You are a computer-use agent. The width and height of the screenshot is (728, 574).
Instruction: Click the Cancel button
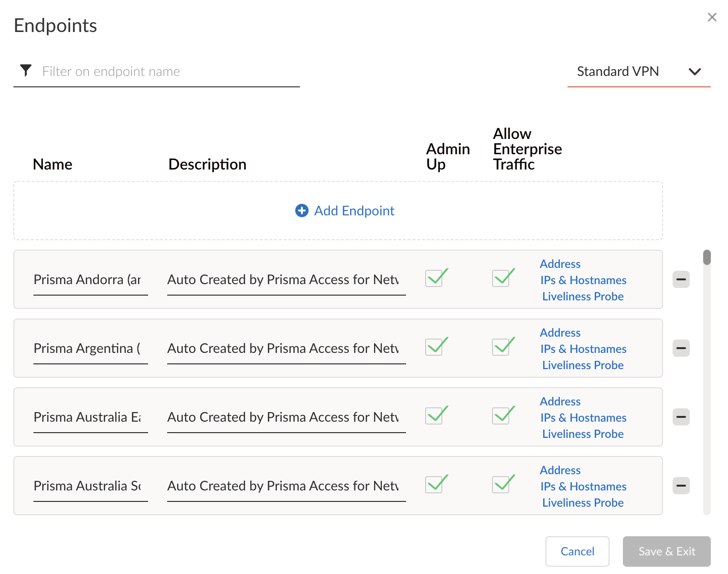(577, 552)
